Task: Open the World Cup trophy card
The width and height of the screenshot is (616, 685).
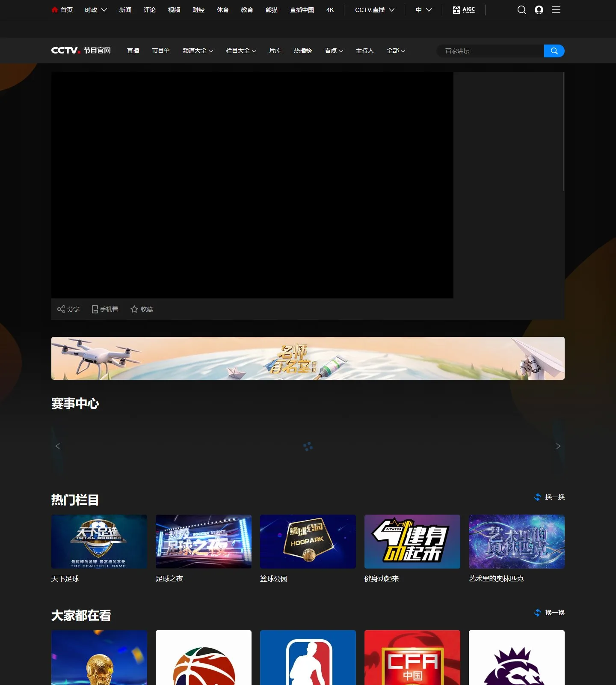Action: click(99, 658)
